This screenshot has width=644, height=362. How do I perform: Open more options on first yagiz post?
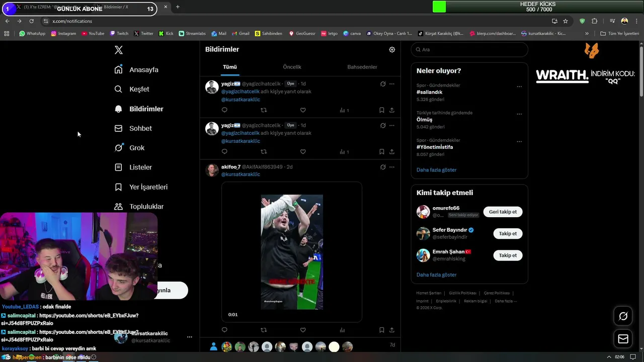(x=392, y=84)
